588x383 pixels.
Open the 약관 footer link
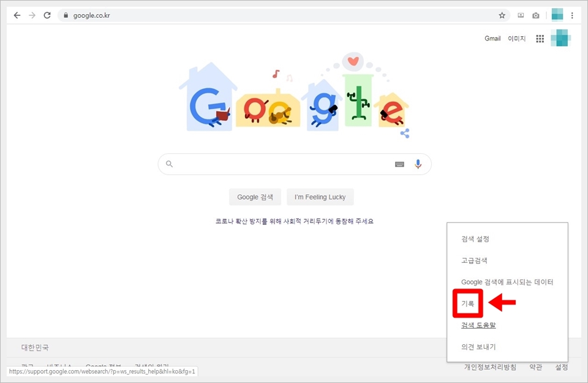coord(535,367)
